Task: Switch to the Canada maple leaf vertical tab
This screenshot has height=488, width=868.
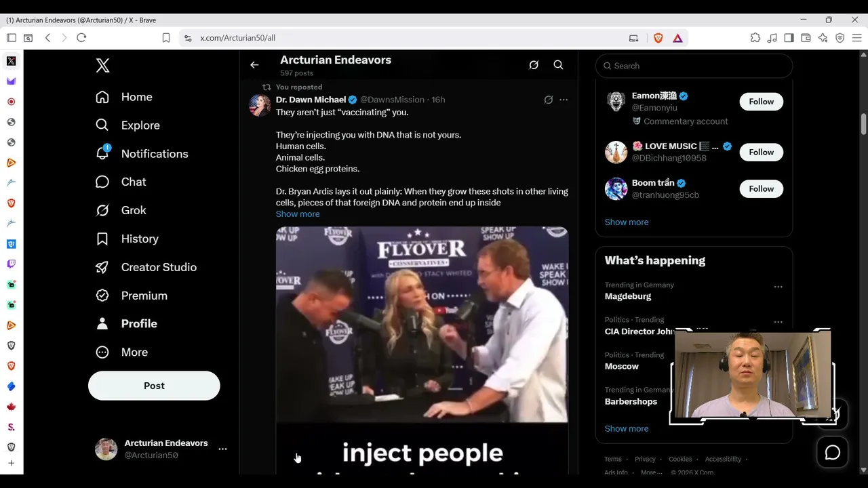Action: [x=12, y=407]
